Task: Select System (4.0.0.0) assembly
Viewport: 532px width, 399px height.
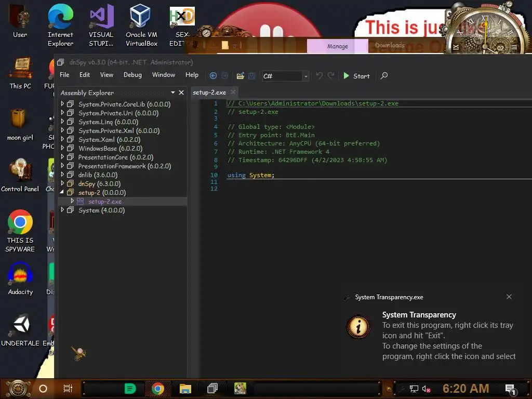Action: [101, 210]
